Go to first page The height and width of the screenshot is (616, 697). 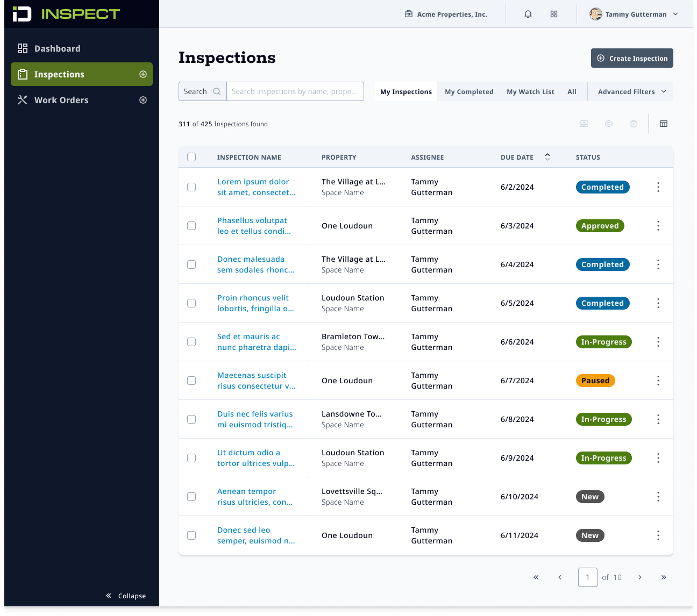pos(536,577)
